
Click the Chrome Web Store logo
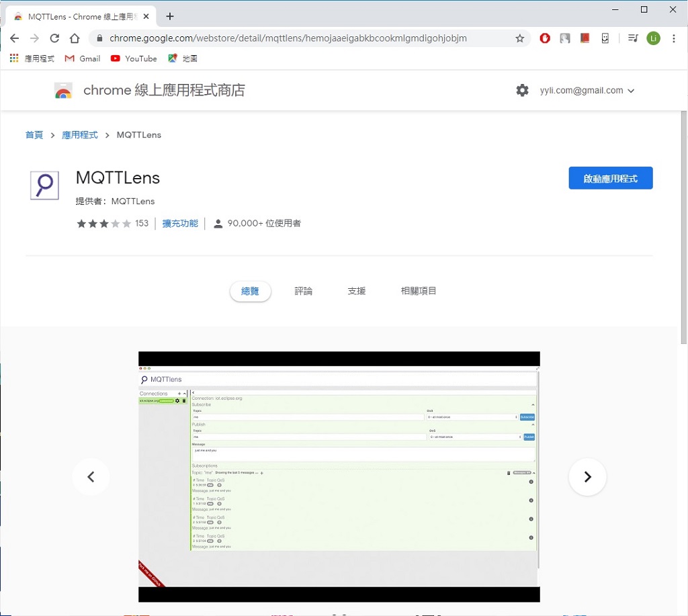click(63, 91)
